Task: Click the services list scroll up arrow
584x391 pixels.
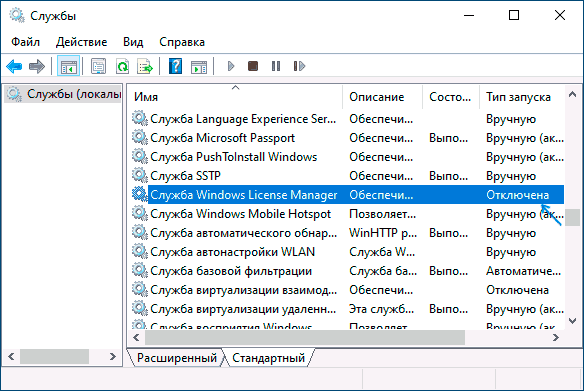Action: (x=572, y=94)
